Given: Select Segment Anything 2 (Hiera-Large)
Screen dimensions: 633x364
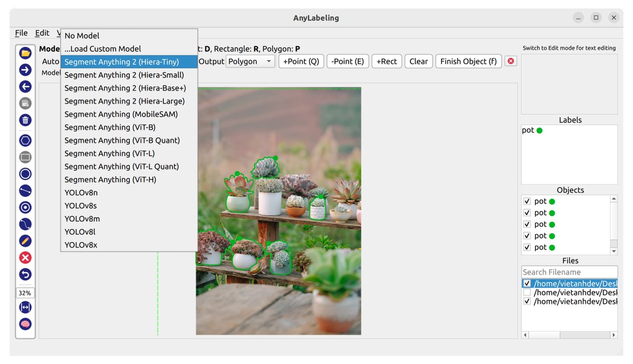Looking at the screenshot, I should 129,101.
